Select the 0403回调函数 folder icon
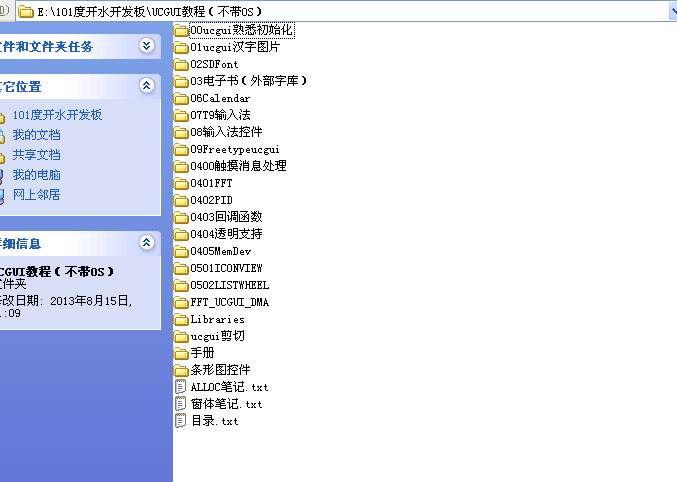This screenshot has width=677, height=482. pos(181,217)
